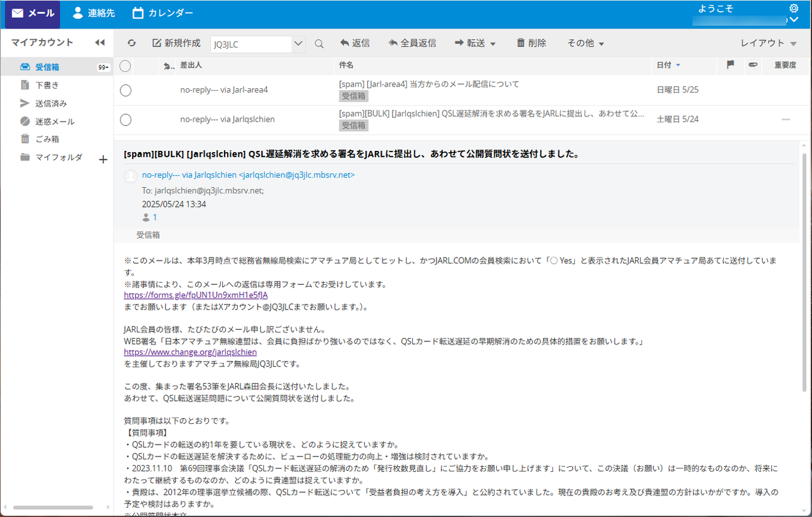Open 迷惑メール junk folder
Image resolution: width=812 pixels, height=517 pixels.
(56, 121)
